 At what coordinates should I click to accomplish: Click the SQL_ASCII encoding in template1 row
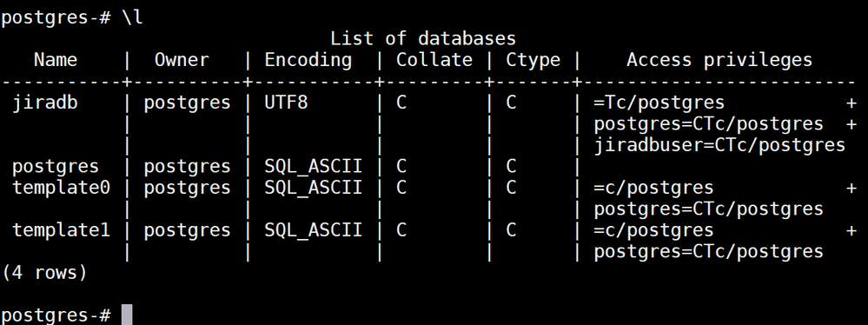(x=313, y=230)
